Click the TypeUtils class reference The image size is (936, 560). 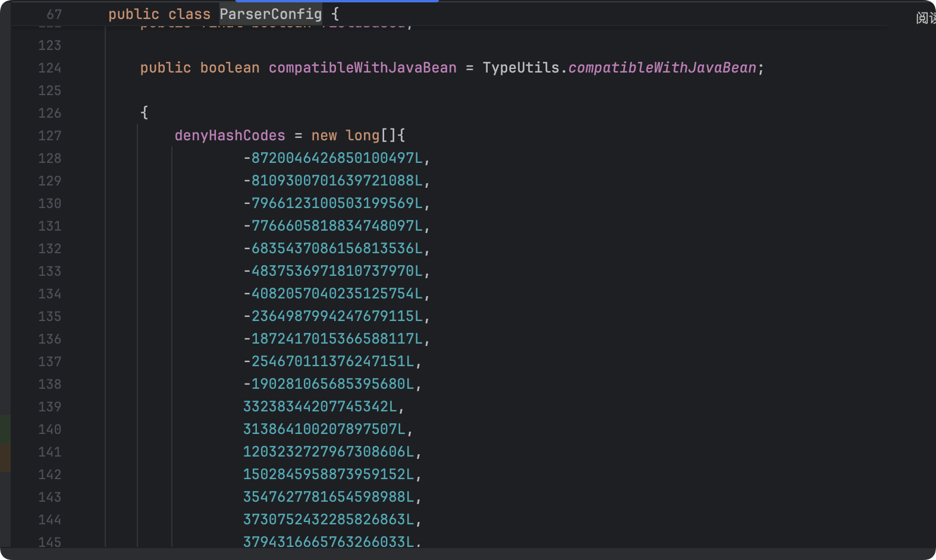(521, 68)
